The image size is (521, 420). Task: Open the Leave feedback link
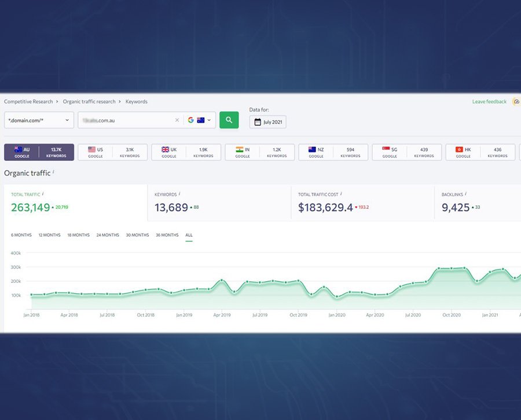489,102
